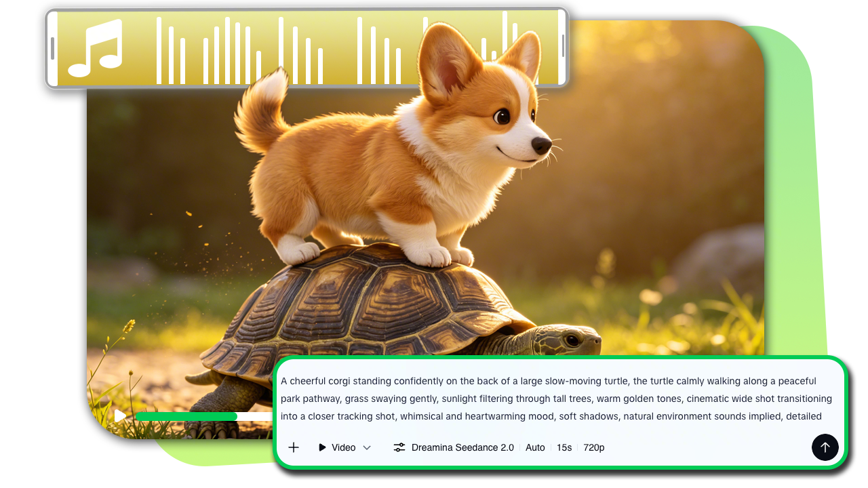Click the circular generate button
This screenshot has height=488, width=868.
(825, 447)
